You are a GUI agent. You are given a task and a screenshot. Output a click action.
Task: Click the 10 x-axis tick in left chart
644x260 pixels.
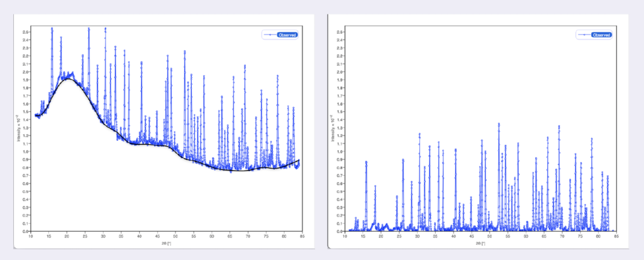(x=31, y=237)
